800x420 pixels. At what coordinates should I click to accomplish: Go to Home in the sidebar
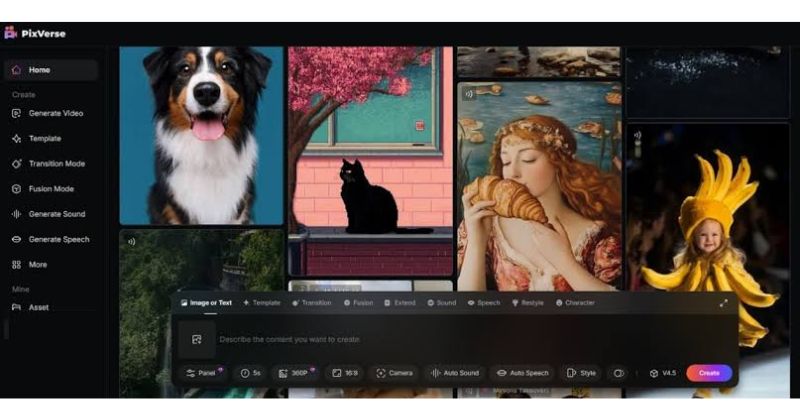(x=51, y=70)
